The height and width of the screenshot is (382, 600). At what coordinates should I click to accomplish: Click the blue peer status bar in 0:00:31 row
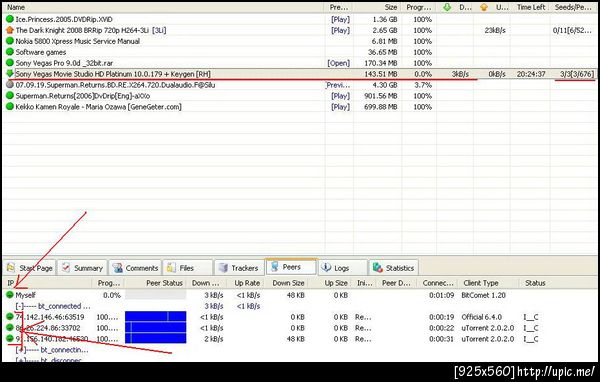click(x=155, y=338)
